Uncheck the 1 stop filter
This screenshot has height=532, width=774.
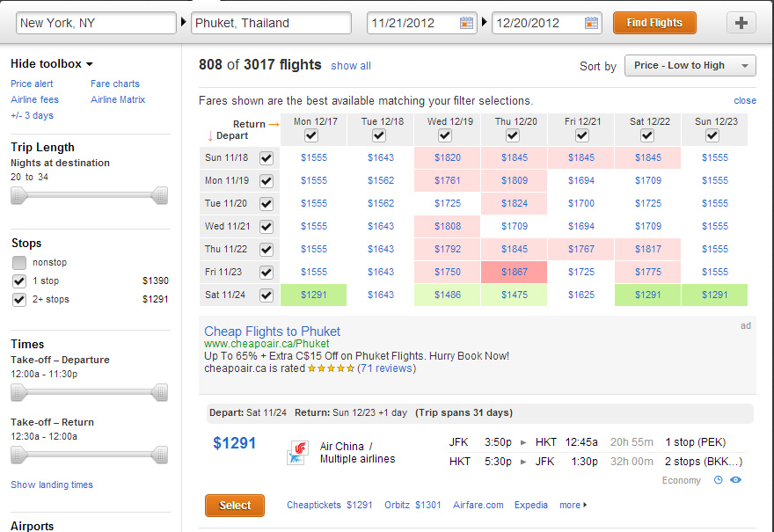(19, 281)
